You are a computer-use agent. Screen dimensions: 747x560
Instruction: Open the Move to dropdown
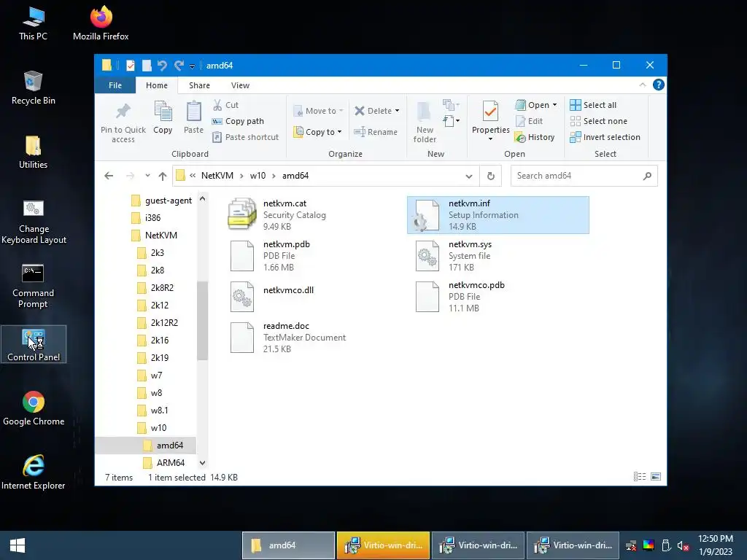(319, 111)
